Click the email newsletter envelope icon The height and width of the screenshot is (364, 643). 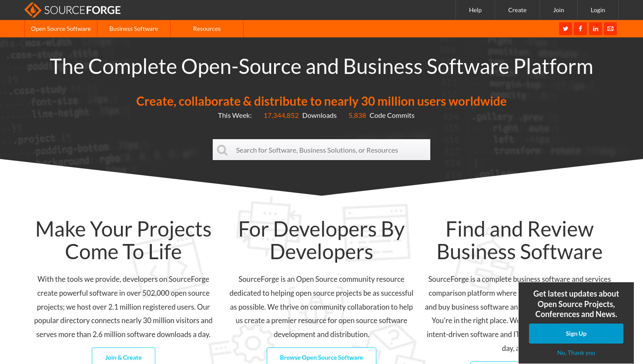coord(610,29)
